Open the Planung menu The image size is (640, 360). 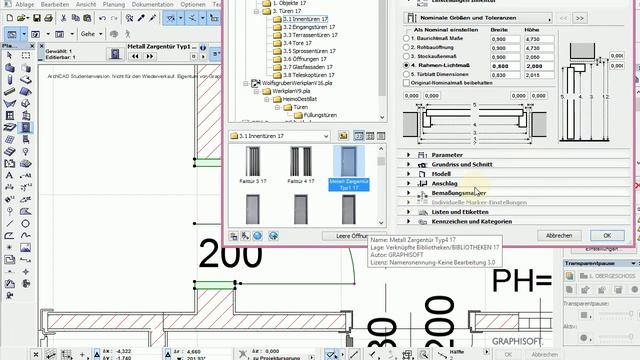[114, 4]
